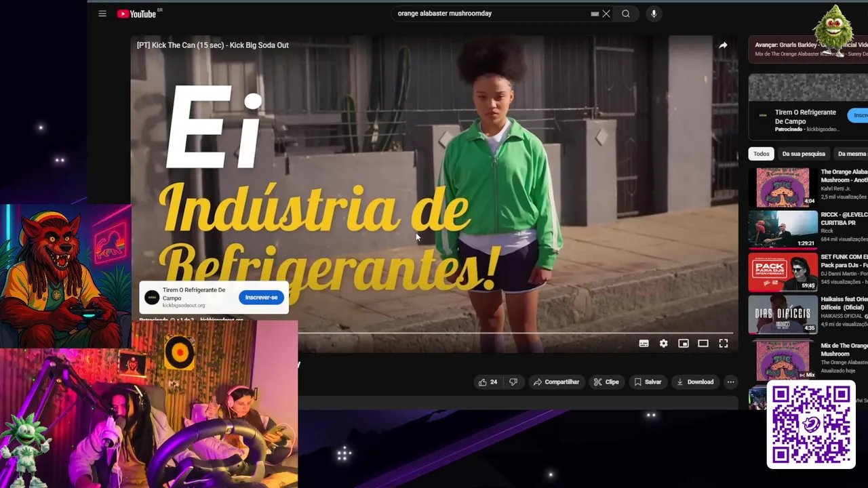Select the Todos filter chip
The height and width of the screenshot is (488, 868).
coord(761,154)
